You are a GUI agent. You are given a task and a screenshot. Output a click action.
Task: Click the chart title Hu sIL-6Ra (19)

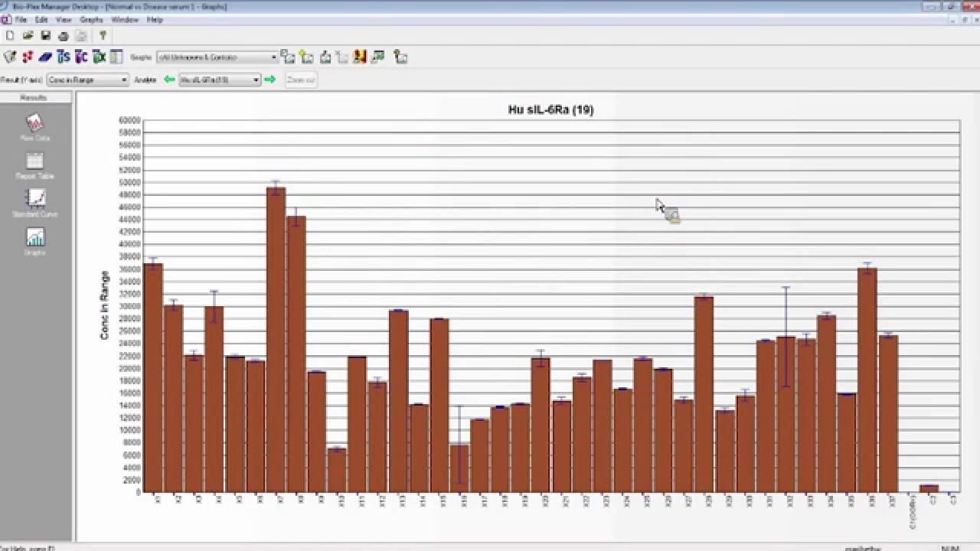click(550, 109)
